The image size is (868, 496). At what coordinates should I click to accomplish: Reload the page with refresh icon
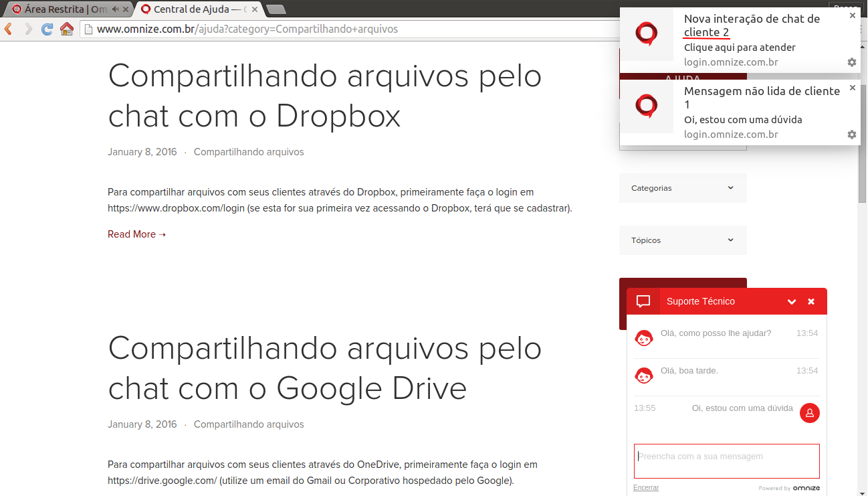point(47,29)
